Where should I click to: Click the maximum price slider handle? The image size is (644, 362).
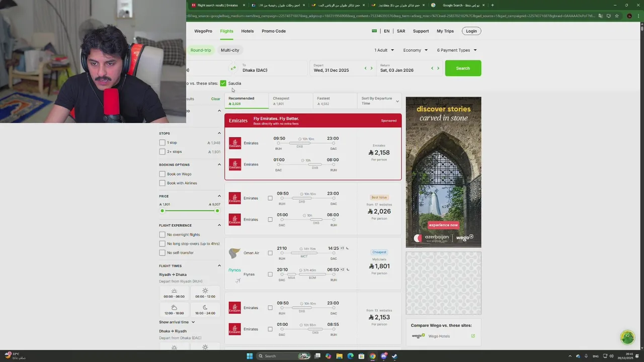217,211
